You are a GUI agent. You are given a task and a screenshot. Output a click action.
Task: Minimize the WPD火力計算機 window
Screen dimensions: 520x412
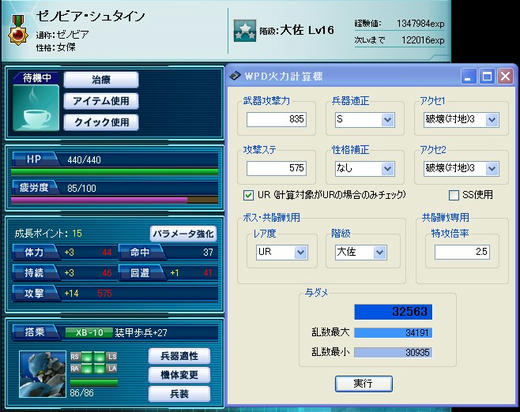pos(468,77)
